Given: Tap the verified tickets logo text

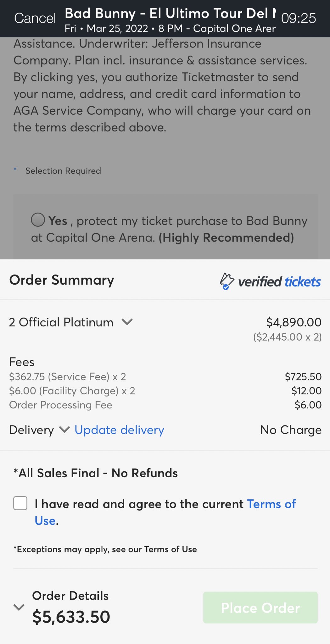Looking at the screenshot, I should tap(279, 282).
